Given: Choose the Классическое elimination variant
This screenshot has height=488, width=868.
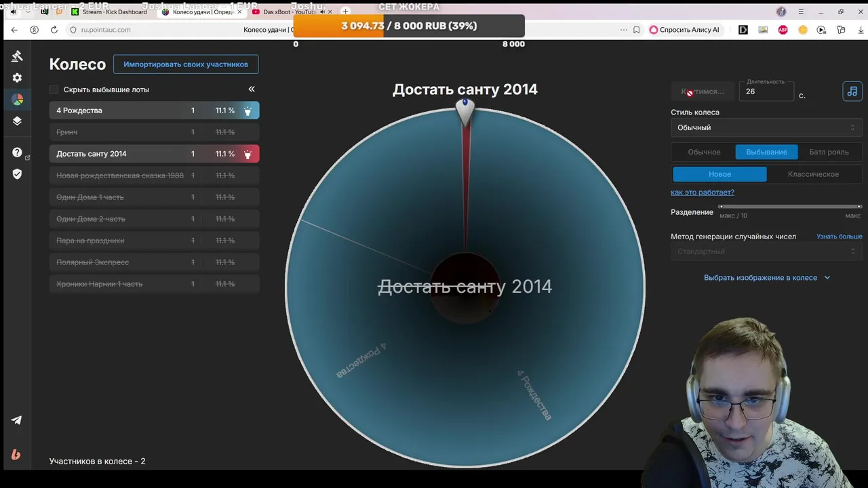Looking at the screenshot, I should 813,174.
